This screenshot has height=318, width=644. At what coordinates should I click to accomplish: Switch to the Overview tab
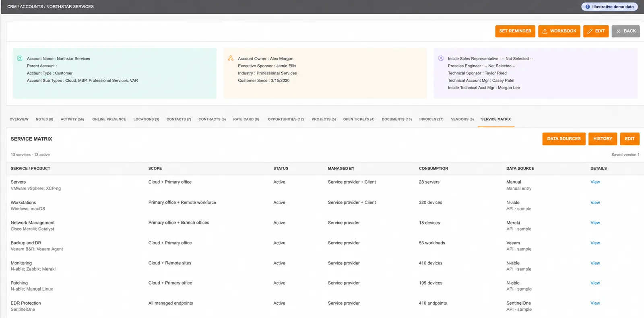click(x=19, y=119)
